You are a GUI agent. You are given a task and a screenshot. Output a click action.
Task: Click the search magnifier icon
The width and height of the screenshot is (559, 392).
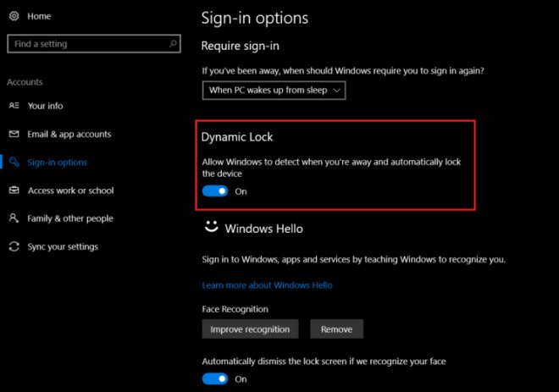pos(173,43)
